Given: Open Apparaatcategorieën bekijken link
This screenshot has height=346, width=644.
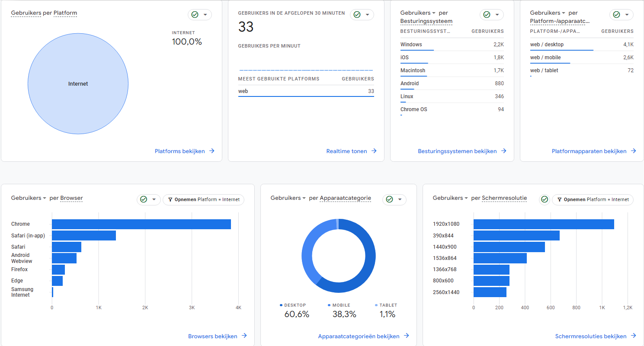Looking at the screenshot, I should click(364, 336).
